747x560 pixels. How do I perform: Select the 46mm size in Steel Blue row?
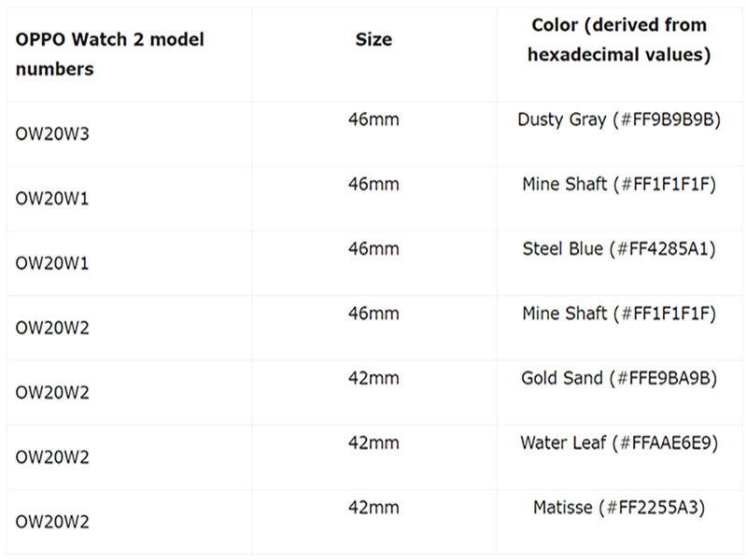[x=374, y=249]
